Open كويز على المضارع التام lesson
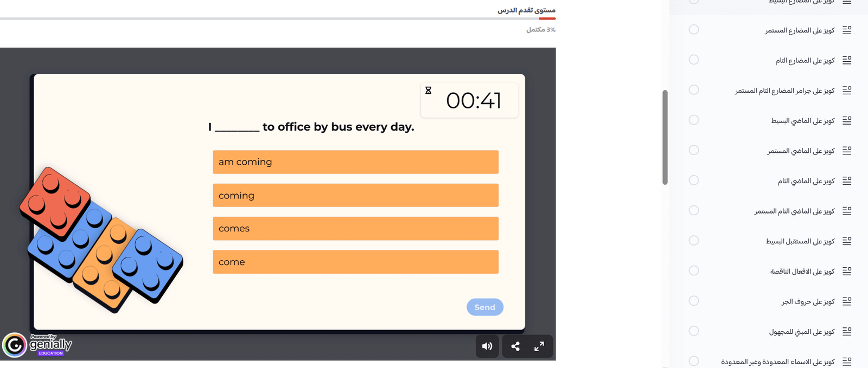The image size is (868, 368). [x=805, y=61]
